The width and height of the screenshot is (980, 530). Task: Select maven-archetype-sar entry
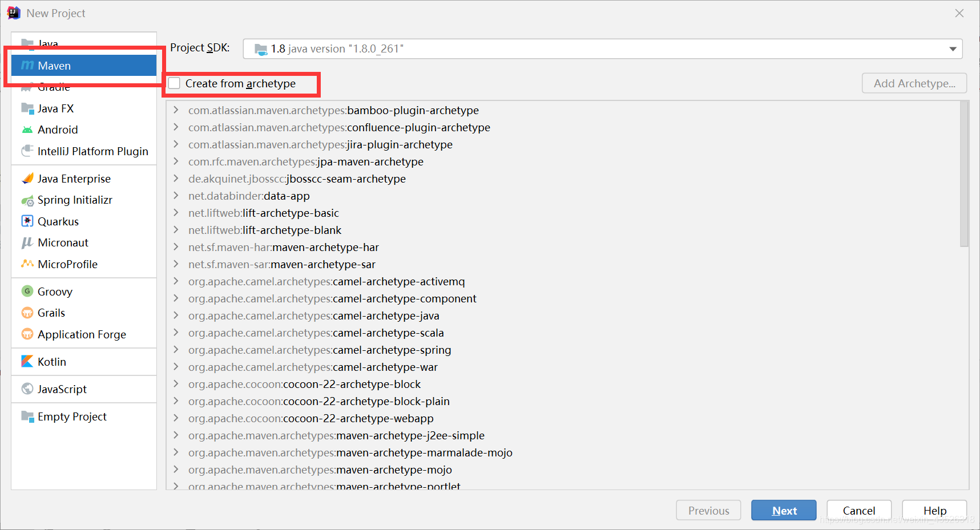[x=282, y=264]
